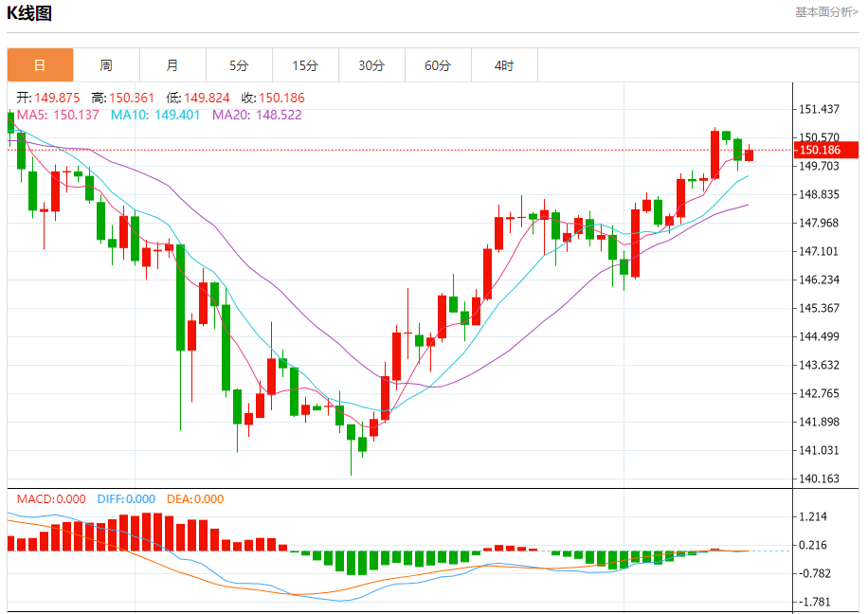The image size is (868, 614).
Task: Switch to the 月 monthly tab
Action: pyautogui.click(x=172, y=65)
